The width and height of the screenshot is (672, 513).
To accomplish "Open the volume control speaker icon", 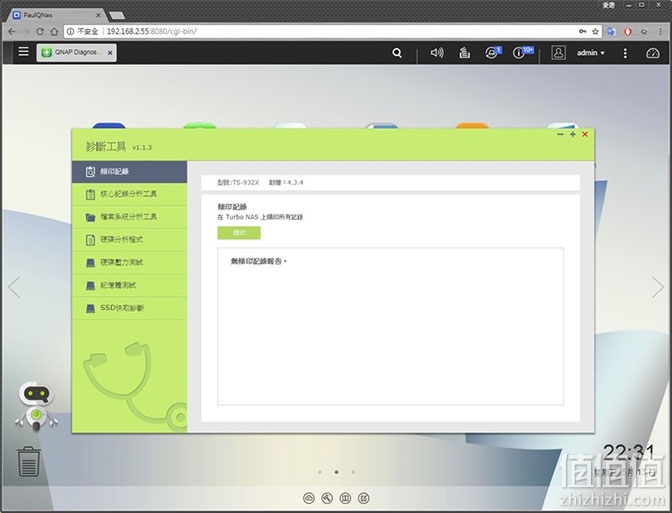I will (x=437, y=53).
